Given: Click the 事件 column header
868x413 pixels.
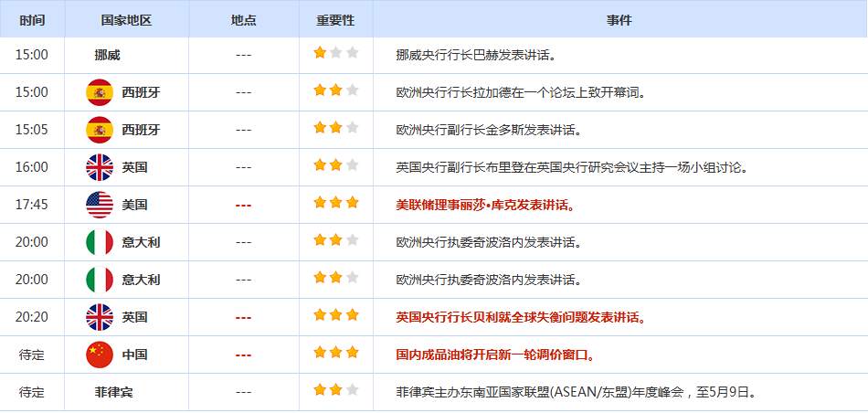Looking at the screenshot, I should click(x=619, y=20).
